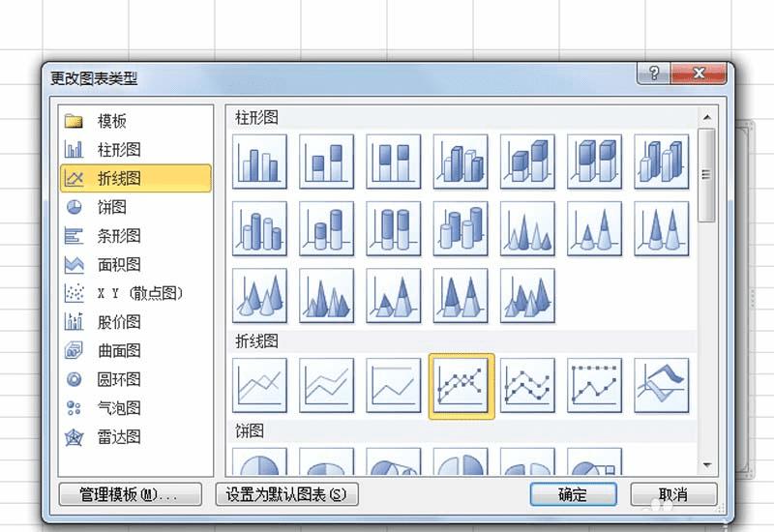Select the 圆环图 category

[135, 379]
